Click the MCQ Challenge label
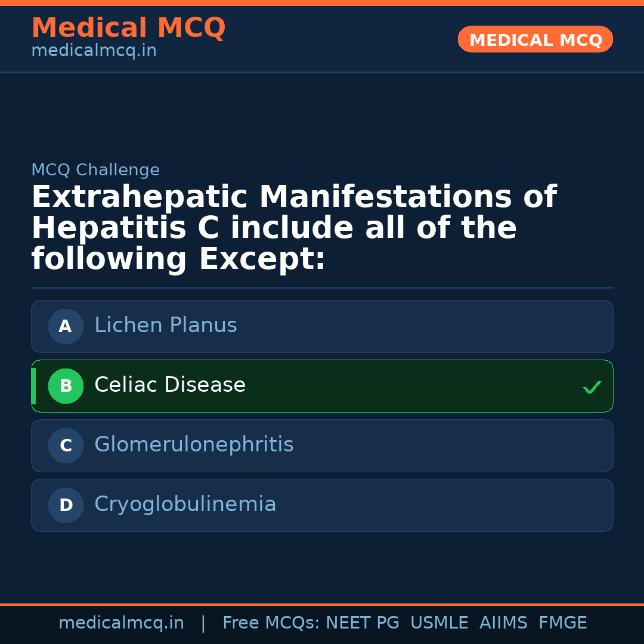Image resolution: width=644 pixels, height=644 pixels. (95, 170)
